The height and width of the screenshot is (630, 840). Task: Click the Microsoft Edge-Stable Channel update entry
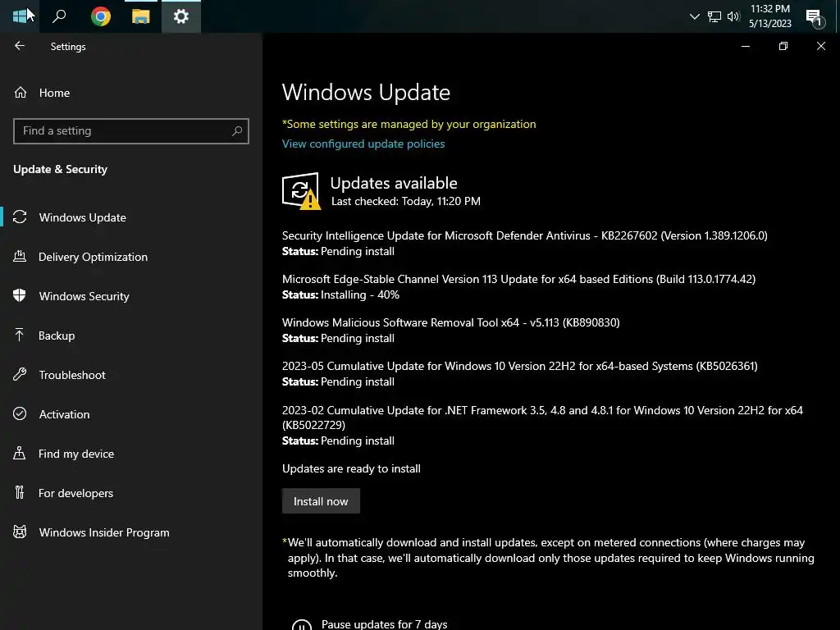click(x=518, y=286)
